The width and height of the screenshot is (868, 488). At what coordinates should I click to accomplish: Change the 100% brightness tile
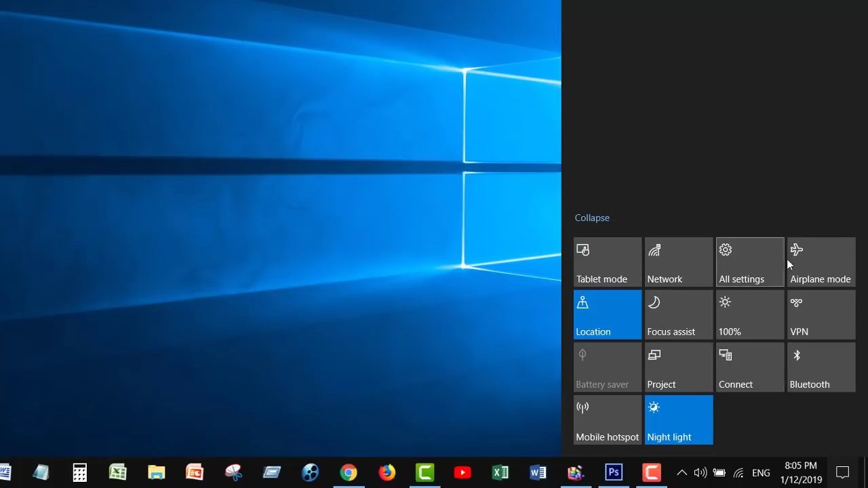click(x=750, y=314)
